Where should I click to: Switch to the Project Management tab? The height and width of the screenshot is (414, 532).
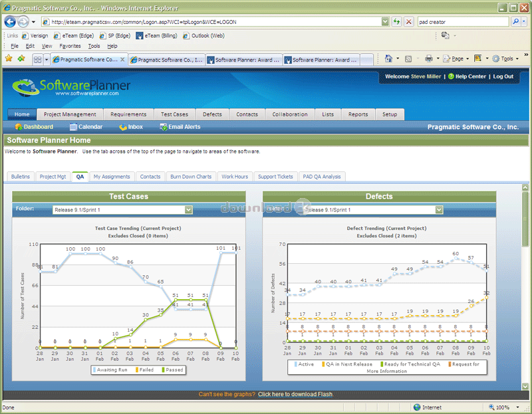pos(70,114)
